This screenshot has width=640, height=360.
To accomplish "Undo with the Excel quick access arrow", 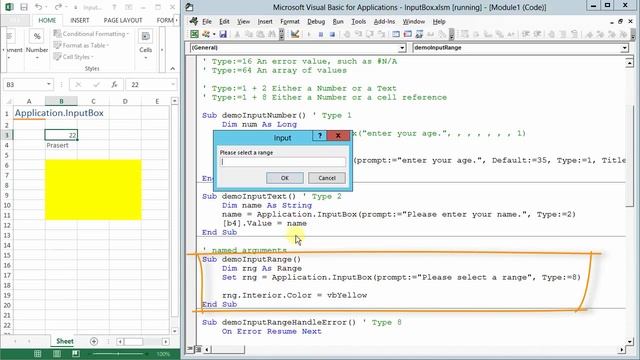I will [38, 7].
